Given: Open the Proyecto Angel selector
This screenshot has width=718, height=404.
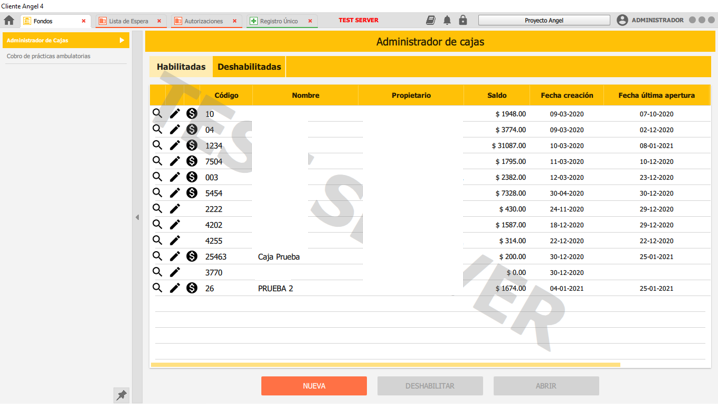Looking at the screenshot, I should coord(544,20).
